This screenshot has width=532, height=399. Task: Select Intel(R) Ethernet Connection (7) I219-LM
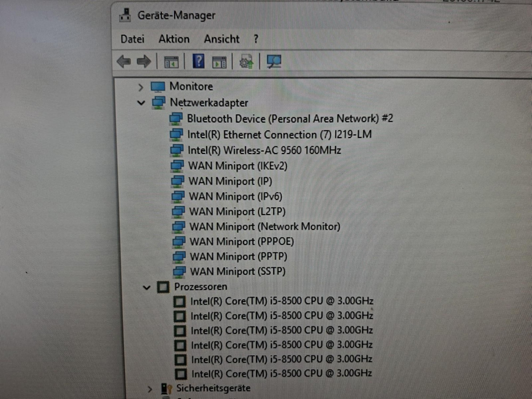tap(279, 135)
